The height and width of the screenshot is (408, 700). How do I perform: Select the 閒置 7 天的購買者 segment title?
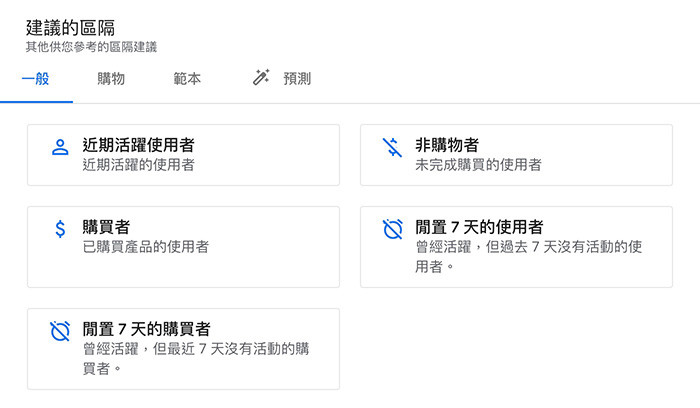pyautogui.click(x=146, y=329)
